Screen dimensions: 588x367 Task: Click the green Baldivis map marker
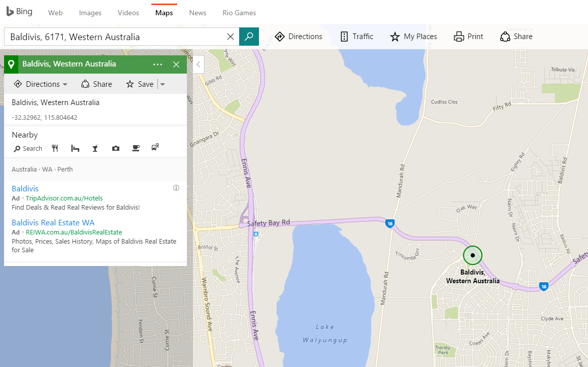coord(473,255)
